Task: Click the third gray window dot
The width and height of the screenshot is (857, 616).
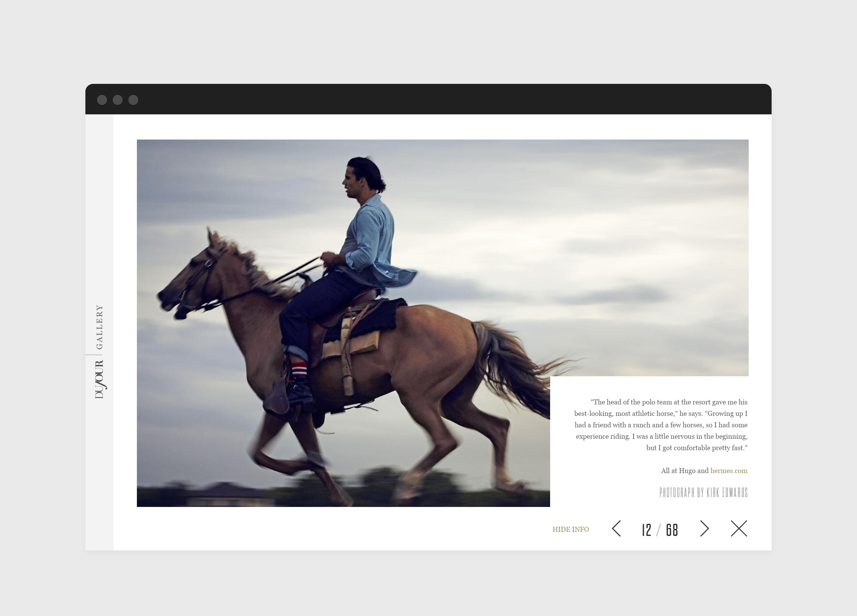Action: 133,100
